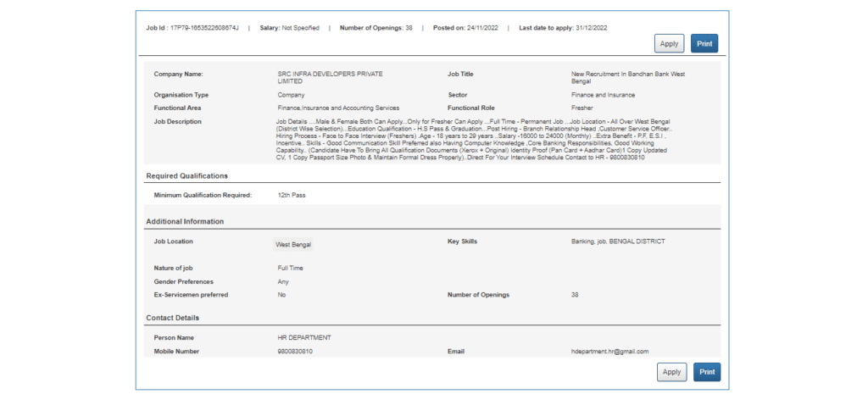The image size is (868, 416).
Task: Click the mobile number 9800830810 value
Action: point(293,352)
